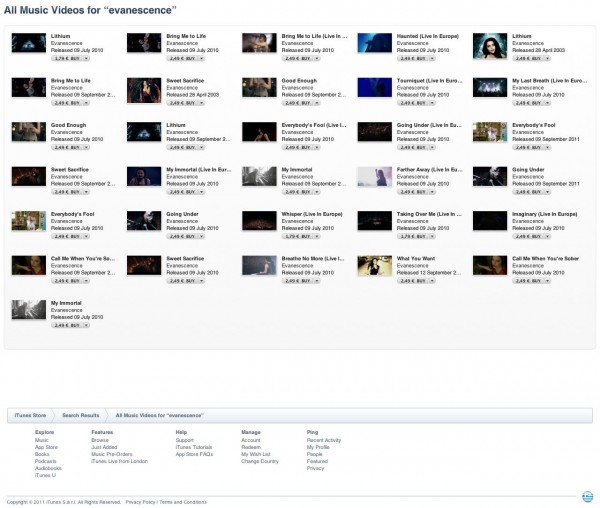Open Support under Help
The image size is (600, 508).
185,440
